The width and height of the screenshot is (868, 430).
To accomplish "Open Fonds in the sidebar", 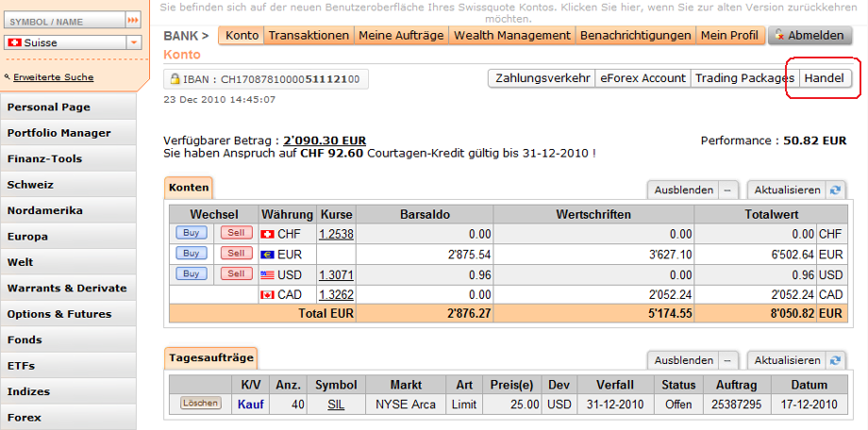I will pos(68,339).
